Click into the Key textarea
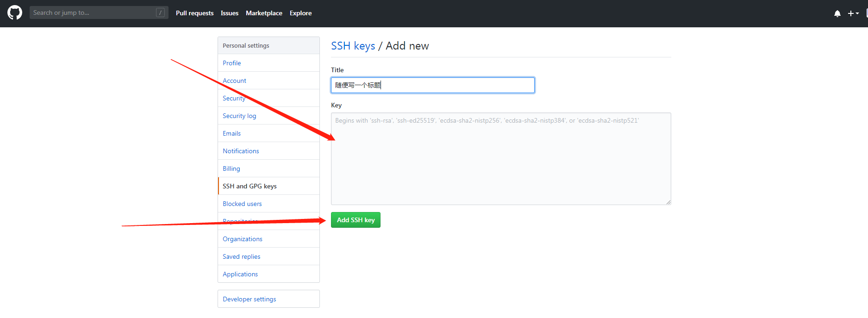868x318 pixels. tap(501, 159)
